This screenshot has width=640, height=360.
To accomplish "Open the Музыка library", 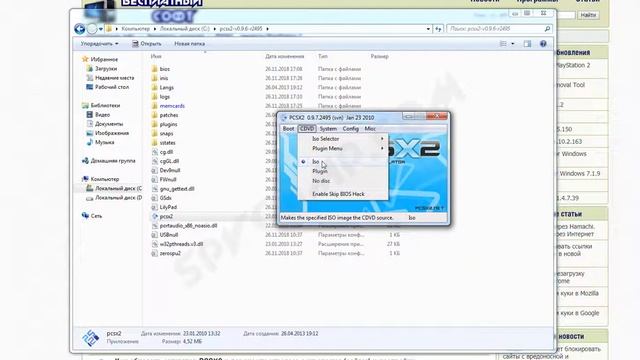I will coord(104,142).
